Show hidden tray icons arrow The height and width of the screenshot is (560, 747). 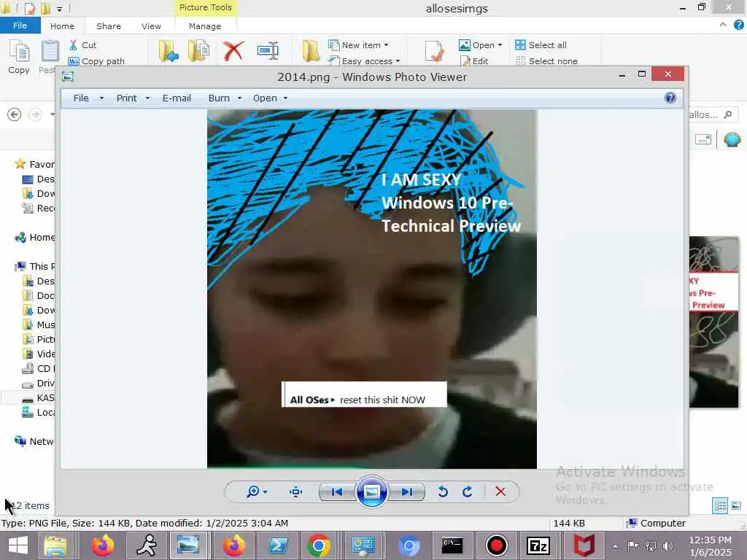pyautogui.click(x=615, y=546)
